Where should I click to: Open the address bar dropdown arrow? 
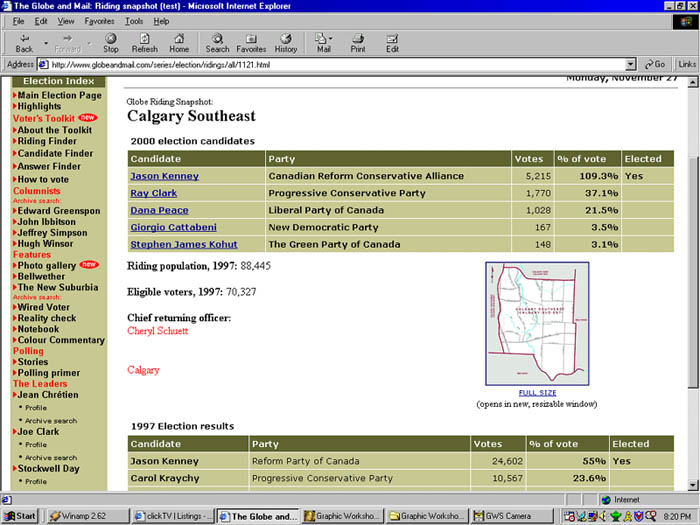630,64
